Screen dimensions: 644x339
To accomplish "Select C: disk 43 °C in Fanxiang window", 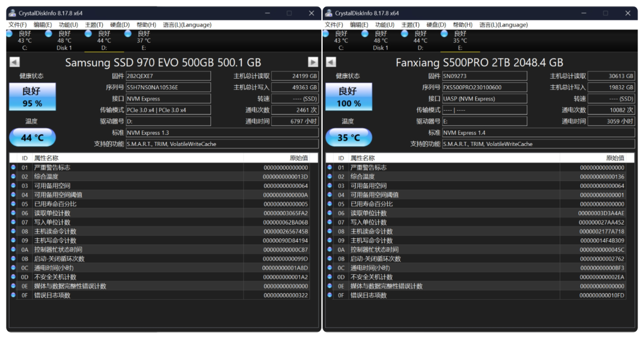I will [340, 41].
